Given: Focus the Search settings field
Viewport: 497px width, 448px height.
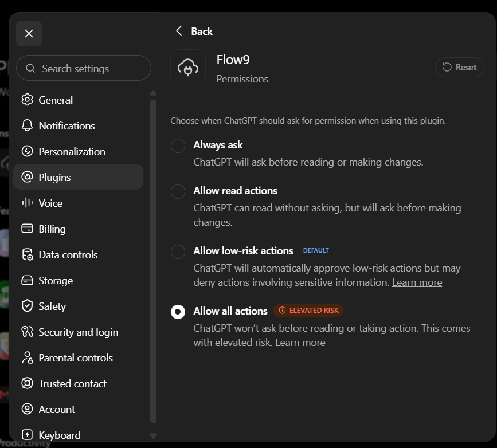Looking at the screenshot, I should coord(84,68).
